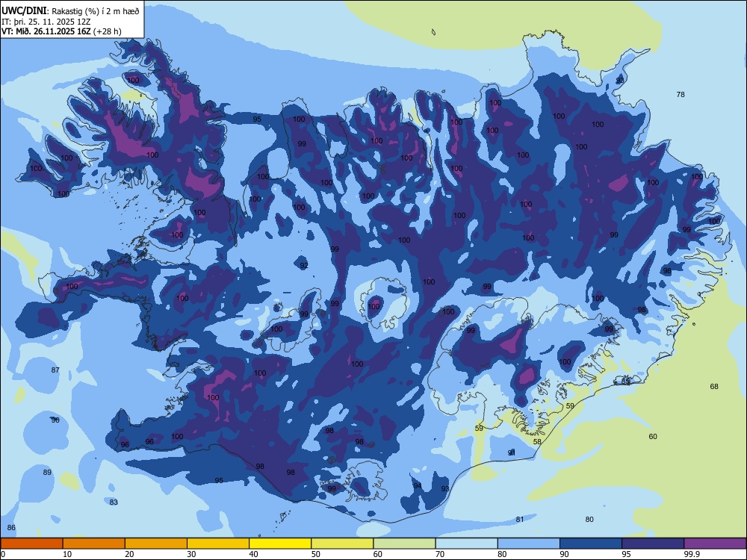Click the value 86 in the bottom-left corner

[x=11, y=528]
